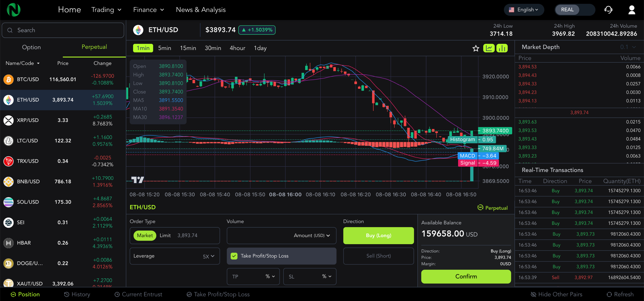This screenshot has width=644, height=301.
Task: Open the user profile icon
Action: [x=632, y=10]
